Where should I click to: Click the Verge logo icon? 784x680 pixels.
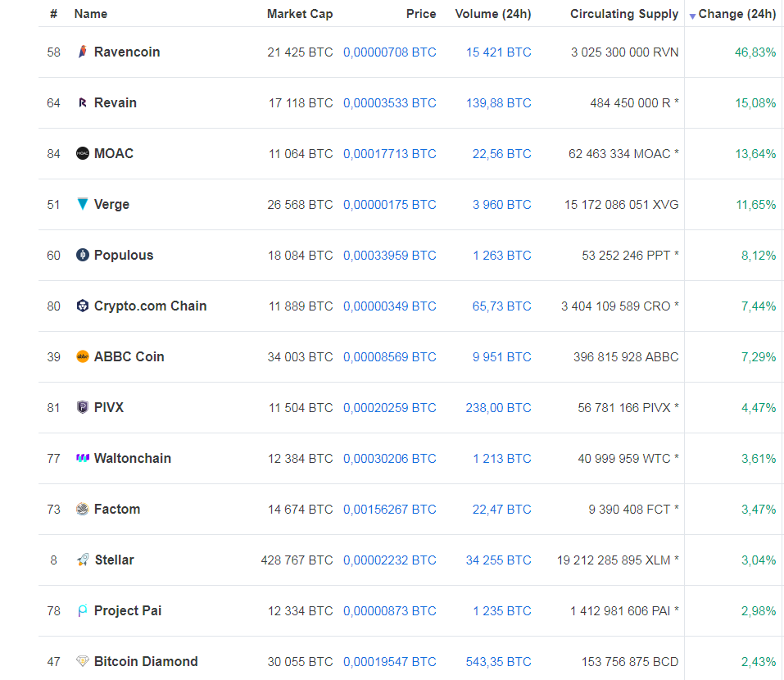83,203
